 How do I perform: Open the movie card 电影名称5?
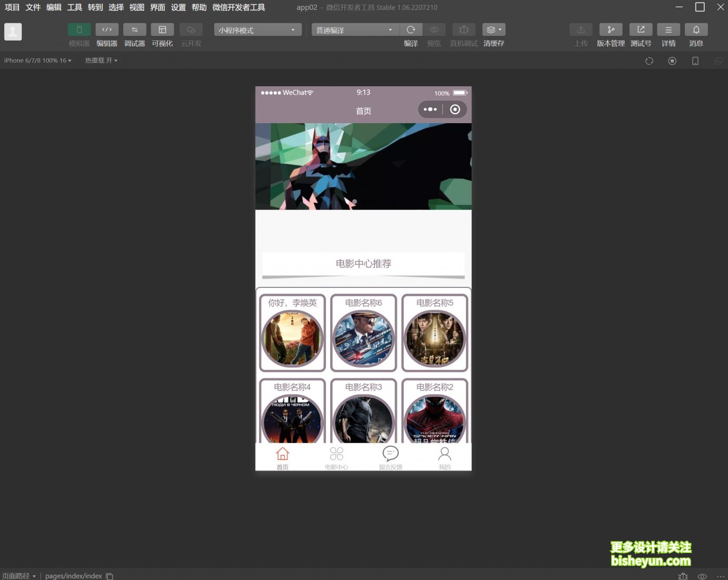tap(435, 333)
